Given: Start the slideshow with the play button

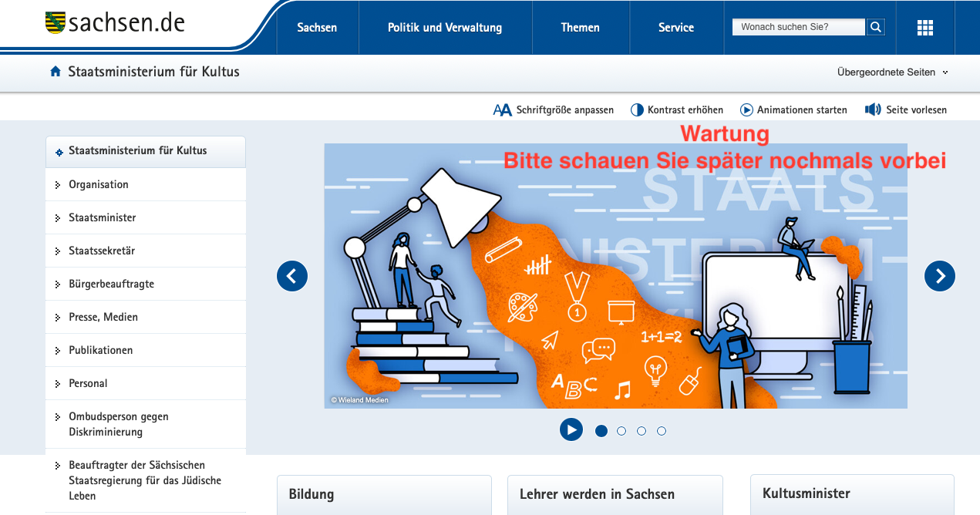Looking at the screenshot, I should (571, 429).
